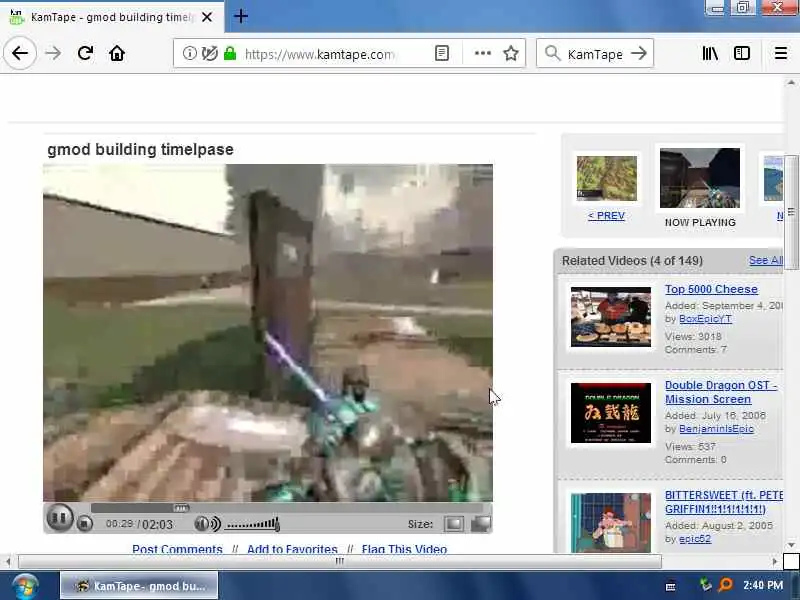Open tracking protection shield icon

tap(209, 53)
